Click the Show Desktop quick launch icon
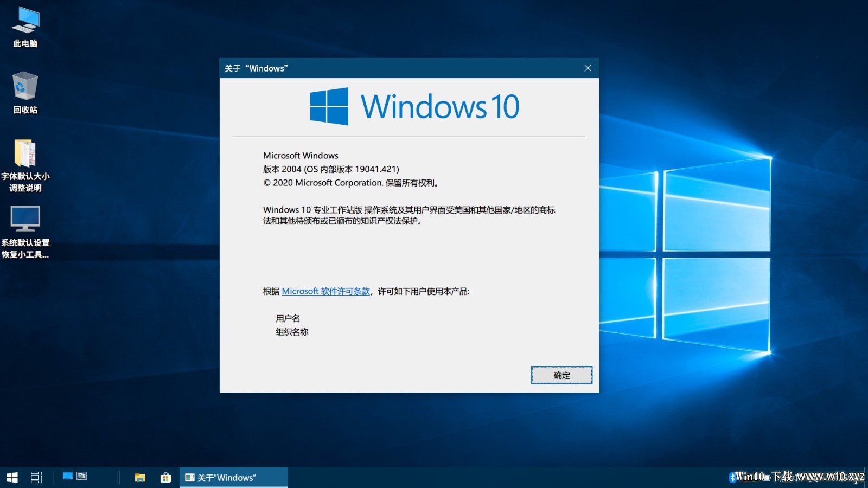The image size is (868, 488). (x=68, y=476)
